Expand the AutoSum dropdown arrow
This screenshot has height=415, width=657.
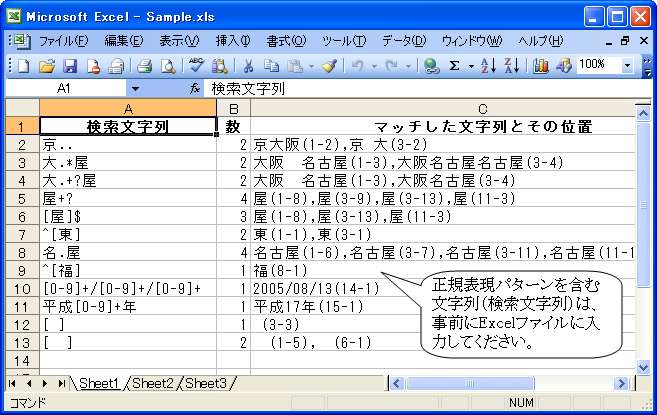point(470,66)
